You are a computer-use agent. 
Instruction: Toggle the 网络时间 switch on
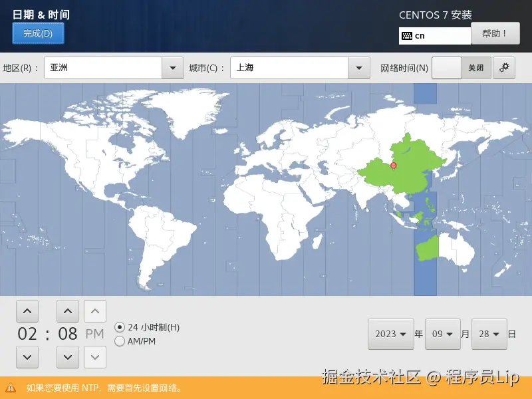click(x=446, y=68)
